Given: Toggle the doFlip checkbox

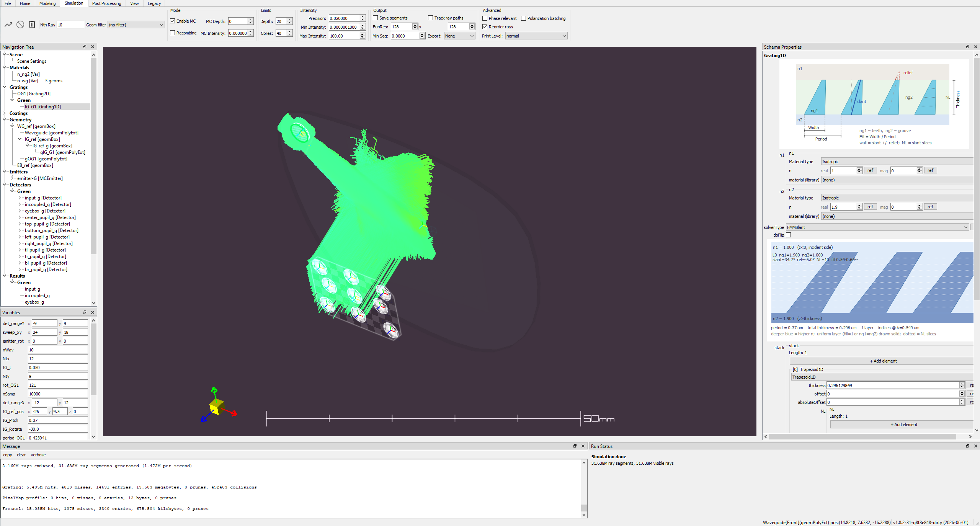Looking at the screenshot, I should 788,235.
